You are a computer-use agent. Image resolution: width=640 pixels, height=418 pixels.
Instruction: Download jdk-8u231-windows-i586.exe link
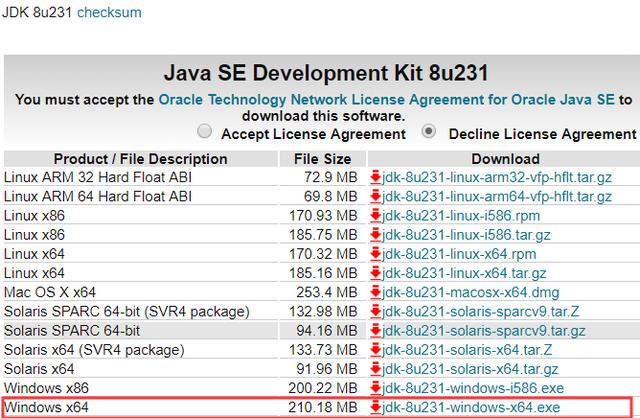pos(473,388)
